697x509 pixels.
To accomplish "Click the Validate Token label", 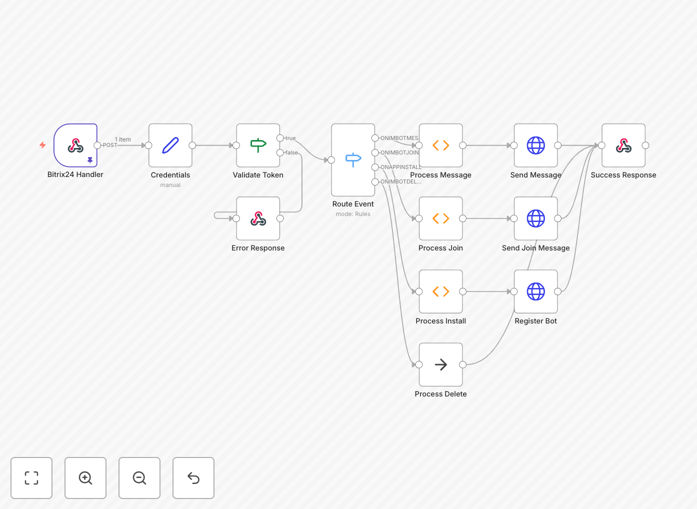I will tap(258, 175).
